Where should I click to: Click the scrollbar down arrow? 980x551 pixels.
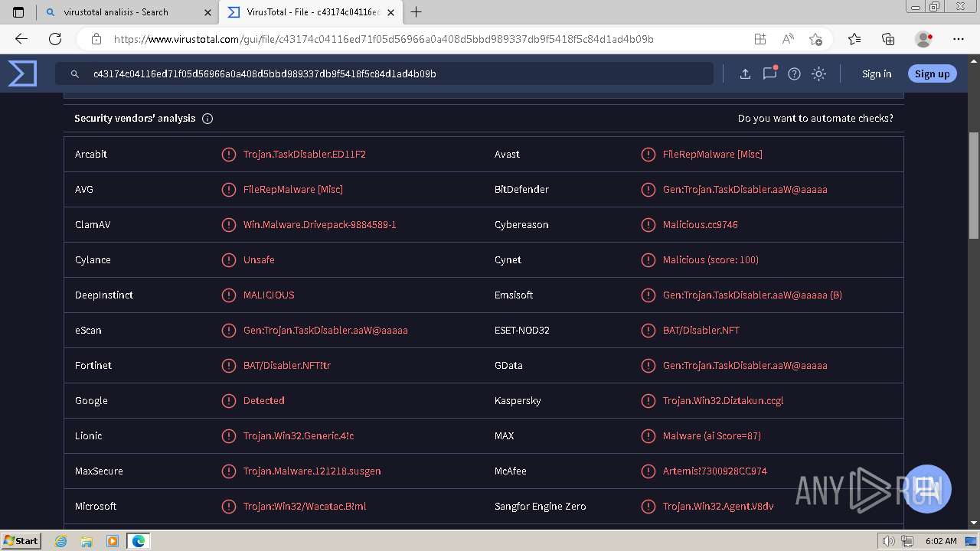(974, 523)
